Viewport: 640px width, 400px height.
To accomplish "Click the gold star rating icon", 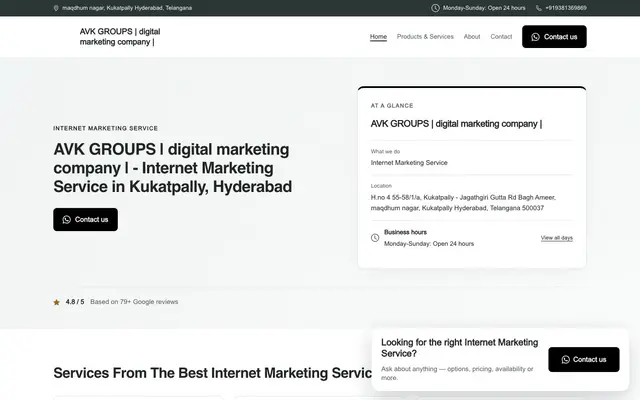I will tap(56, 302).
